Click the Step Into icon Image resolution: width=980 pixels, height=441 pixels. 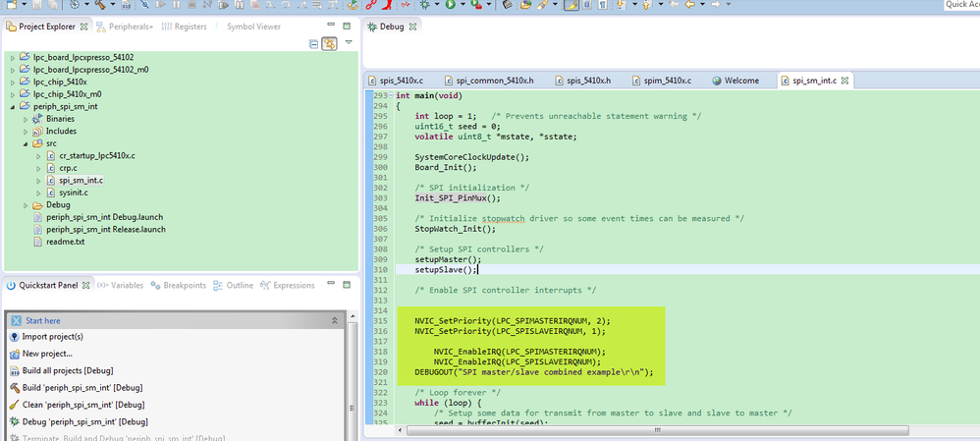tap(269, 4)
